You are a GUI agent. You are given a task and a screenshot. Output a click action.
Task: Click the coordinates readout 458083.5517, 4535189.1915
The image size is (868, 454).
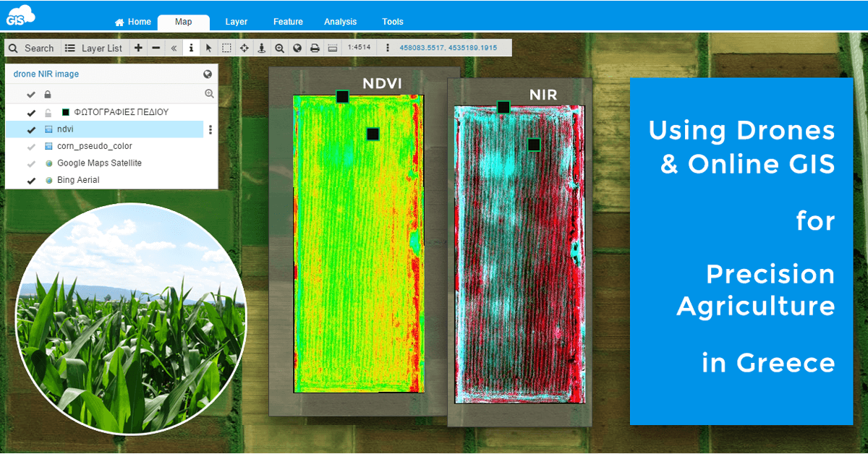(x=448, y=48)
